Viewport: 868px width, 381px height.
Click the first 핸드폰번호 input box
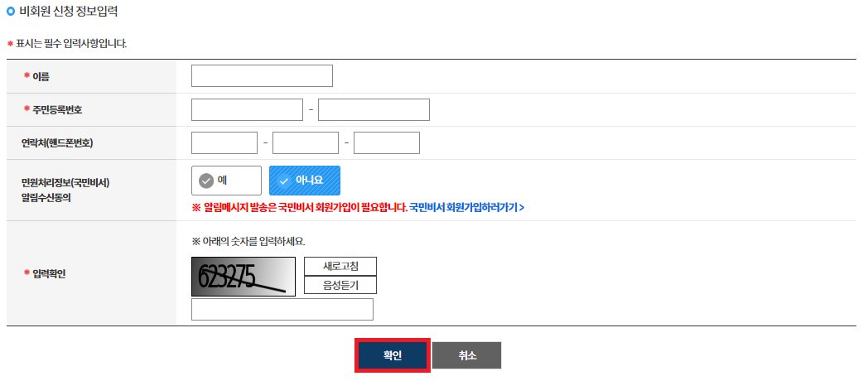[224, 142]
